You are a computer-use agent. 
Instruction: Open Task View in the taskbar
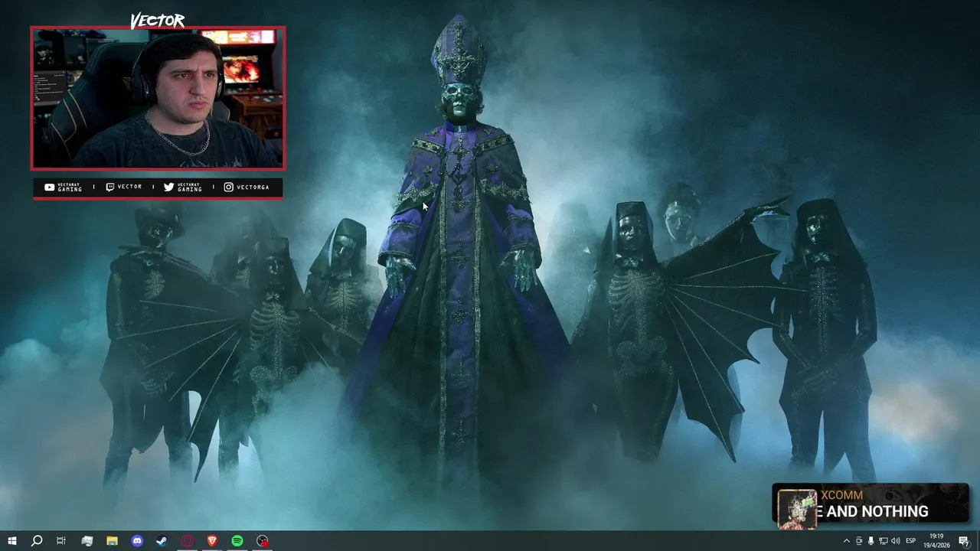(61, 541)
